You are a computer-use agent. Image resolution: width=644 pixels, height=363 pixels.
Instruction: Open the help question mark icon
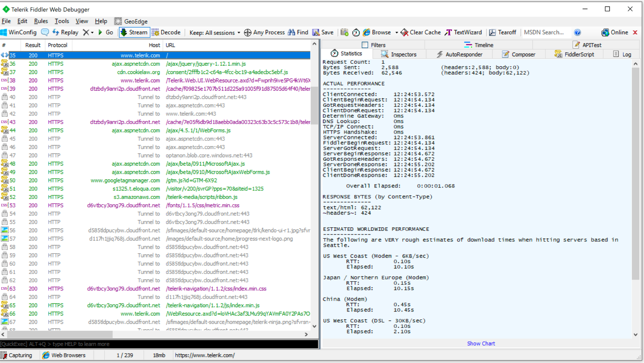[577, 32]
